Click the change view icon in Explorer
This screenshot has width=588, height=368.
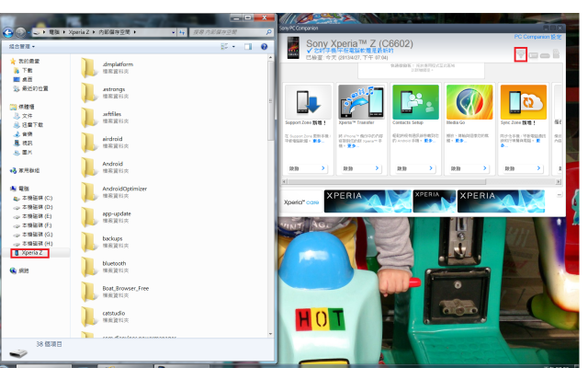pos(224,47)
